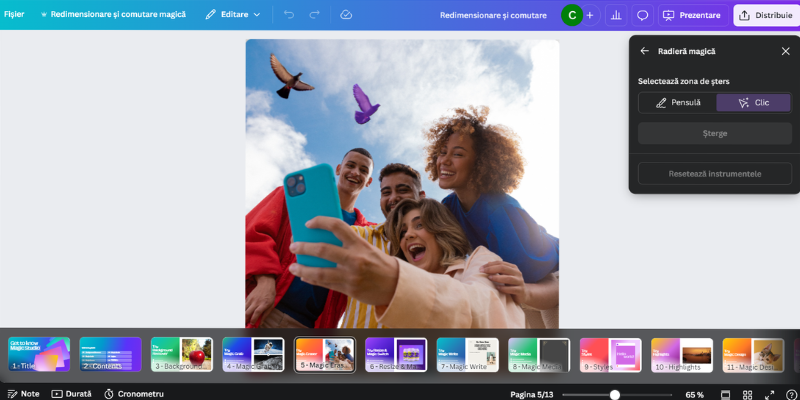Open the comments speech bubble icon

[x=643, y=15]
